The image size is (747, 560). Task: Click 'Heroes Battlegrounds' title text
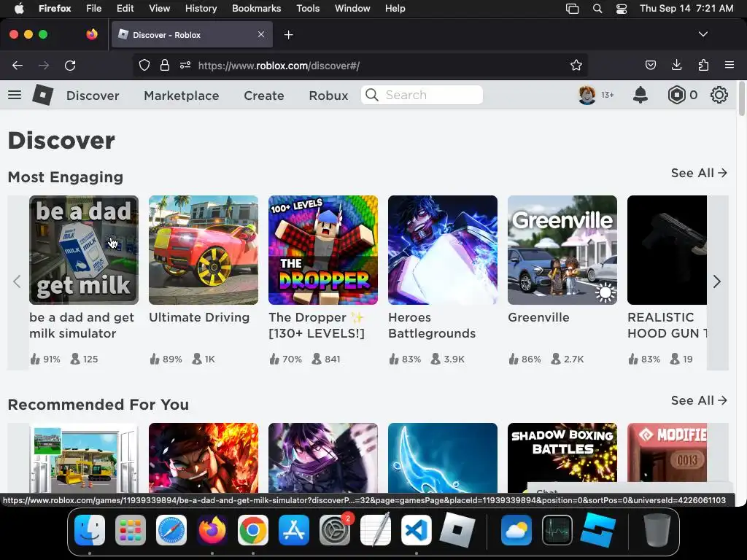pos(432,325)
